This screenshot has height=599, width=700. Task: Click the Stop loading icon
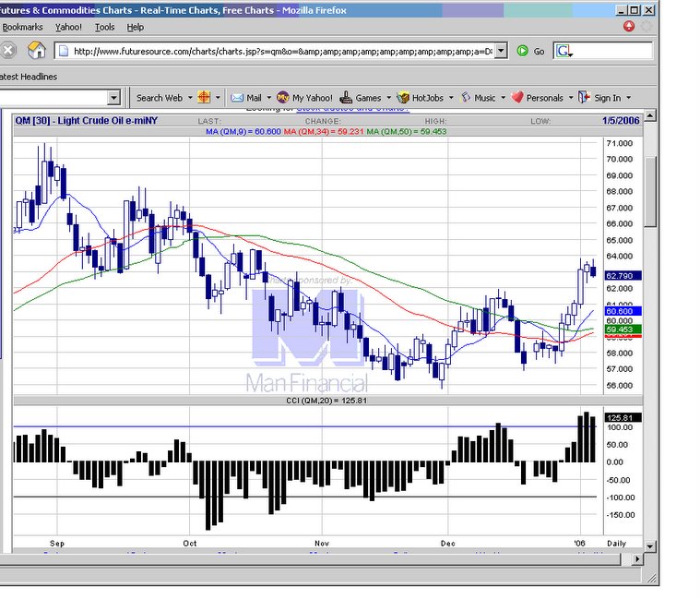[x=7, y=51]
